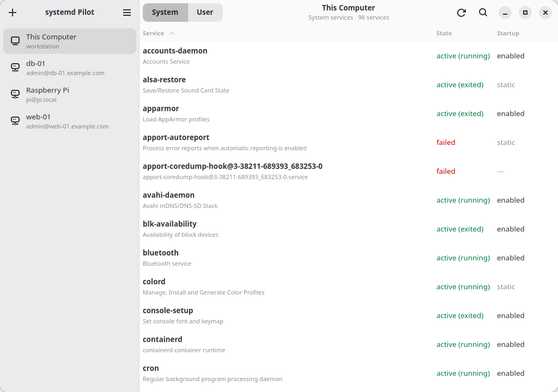Open the apport-coredump-hook service name
The width and height of the screenshot is (558, 392).
[x=232, y=167]
